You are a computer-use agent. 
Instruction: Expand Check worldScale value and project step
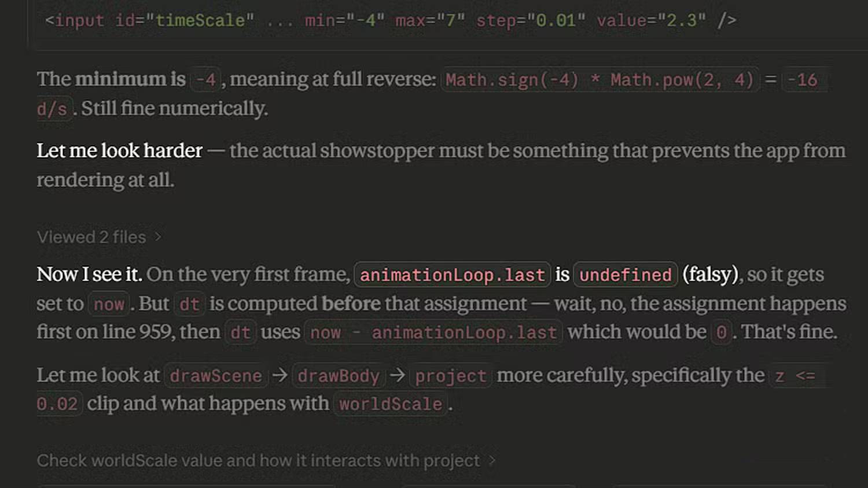[258, 461]
